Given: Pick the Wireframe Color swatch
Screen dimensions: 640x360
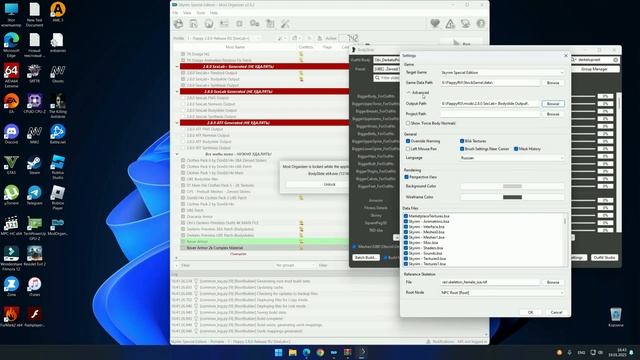Looking at the screenshot, I should (512, 197).
